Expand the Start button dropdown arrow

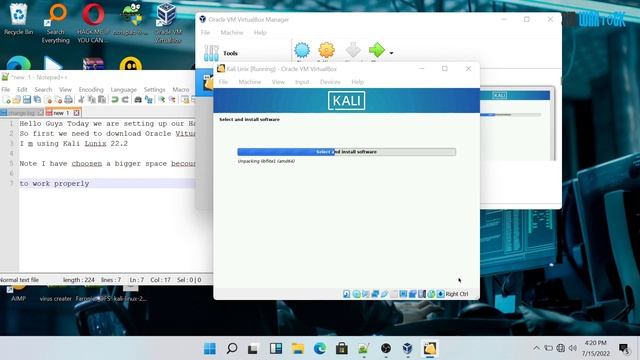[x=391, y=53]
